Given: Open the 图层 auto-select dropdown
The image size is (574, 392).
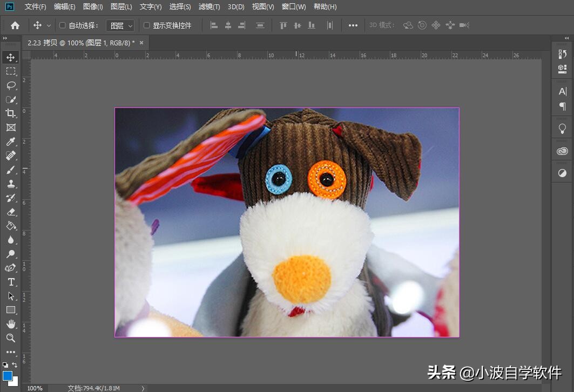Looking at the screenshot, I should click(x=120, y=25).
